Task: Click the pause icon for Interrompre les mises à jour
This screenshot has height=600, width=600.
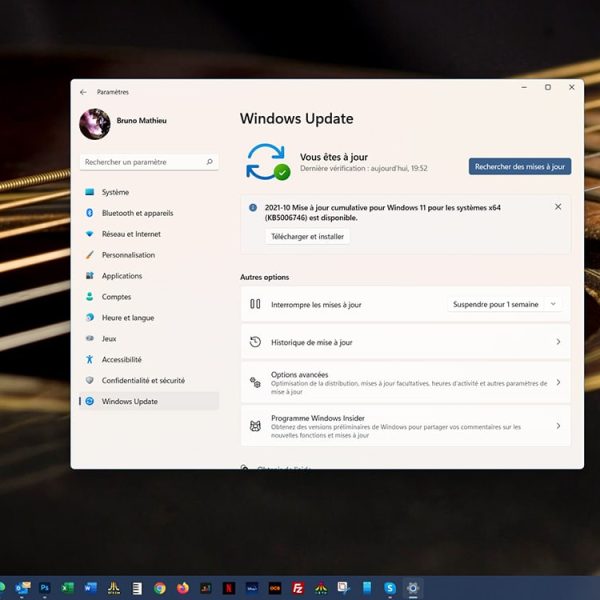Action: (x=255, y=304)
